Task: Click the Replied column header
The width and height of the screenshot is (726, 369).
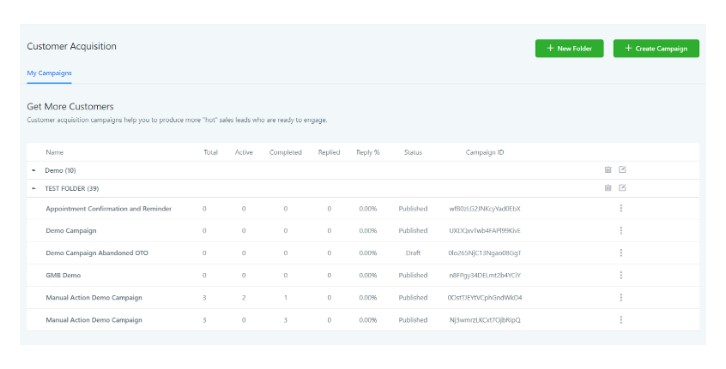Action: pyautogui.click(x=329, y=152)
